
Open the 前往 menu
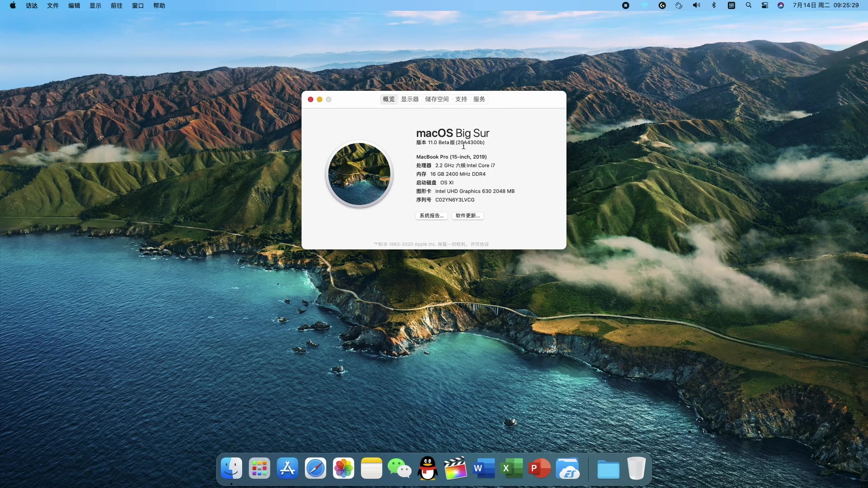(117, 5)
